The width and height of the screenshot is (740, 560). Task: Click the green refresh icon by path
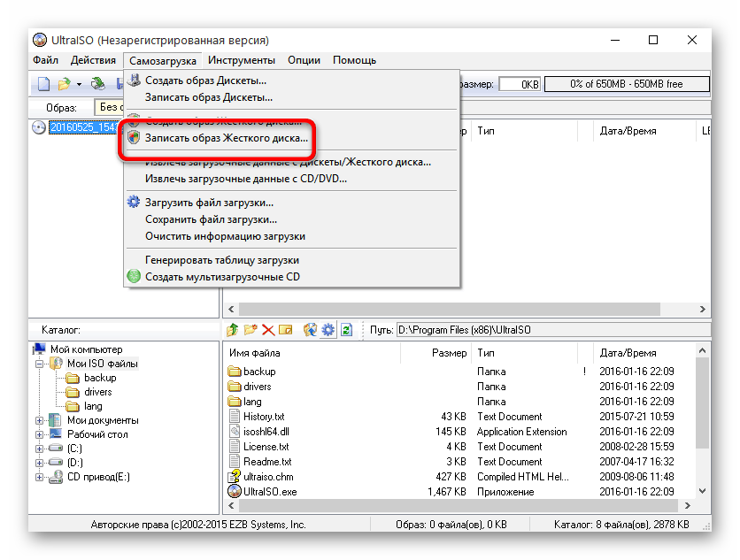[346, 330]
